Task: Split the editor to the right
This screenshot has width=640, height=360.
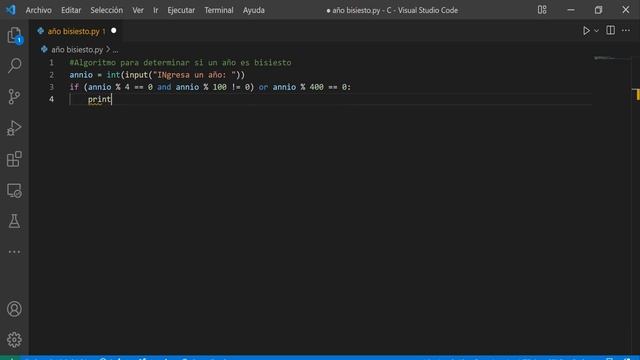Action: coord(611,30)
